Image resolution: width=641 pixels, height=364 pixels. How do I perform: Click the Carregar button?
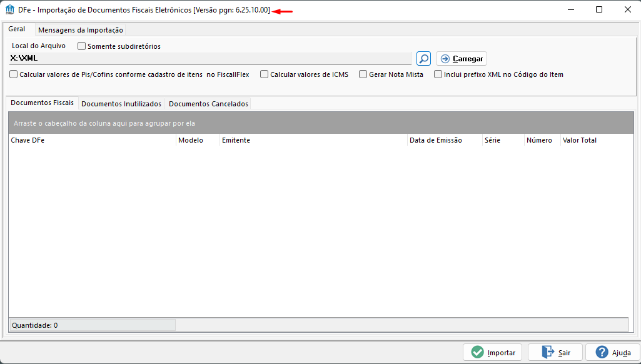coord(461,58)
